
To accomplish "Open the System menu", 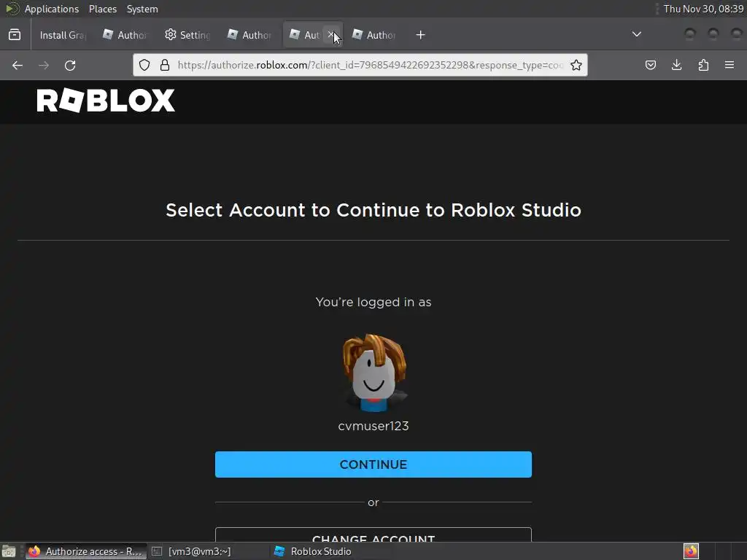I will [x=142, y=9].
